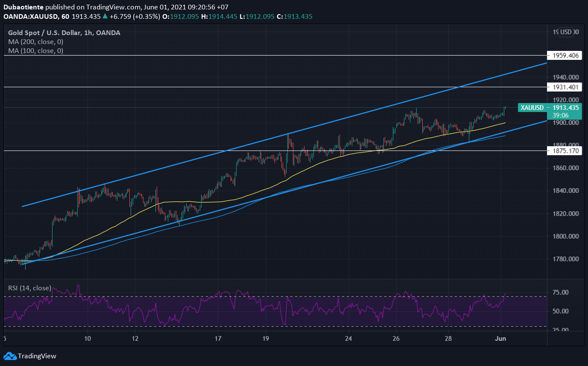
Task: Click the Jun date label on time axis
Action: tap(500, 339)
